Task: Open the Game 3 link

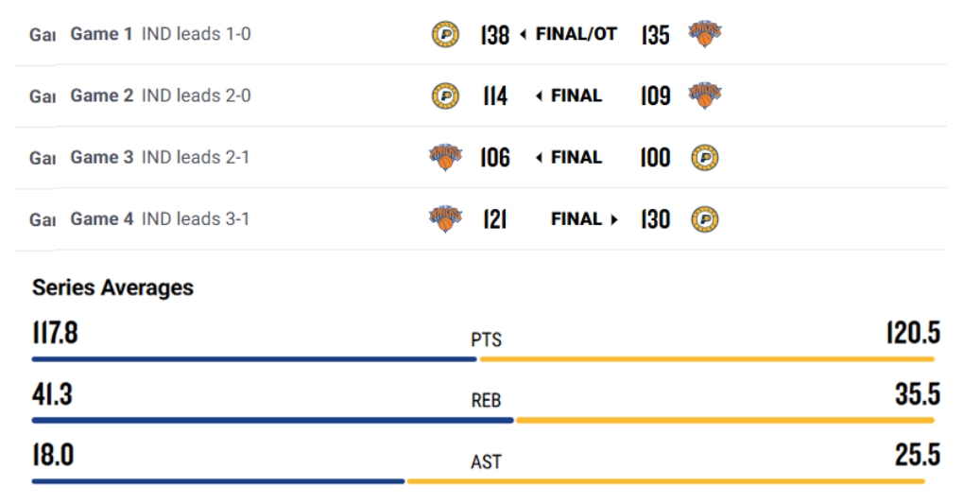Action: coord(101,157)
